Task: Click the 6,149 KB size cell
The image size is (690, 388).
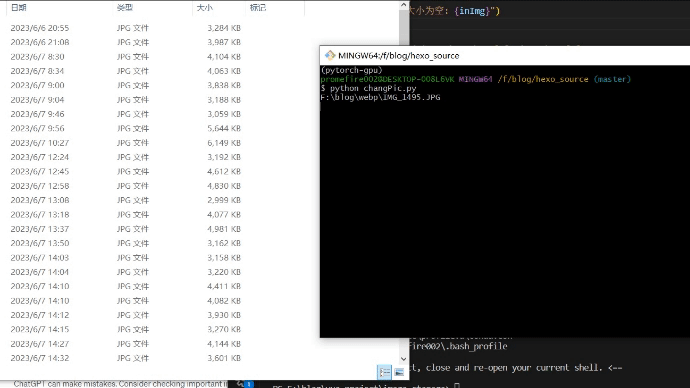Action: (224, 143)
